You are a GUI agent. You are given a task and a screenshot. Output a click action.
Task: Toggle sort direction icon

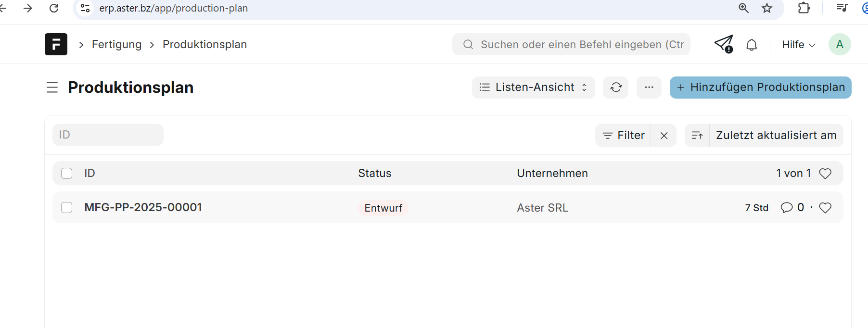697,136
